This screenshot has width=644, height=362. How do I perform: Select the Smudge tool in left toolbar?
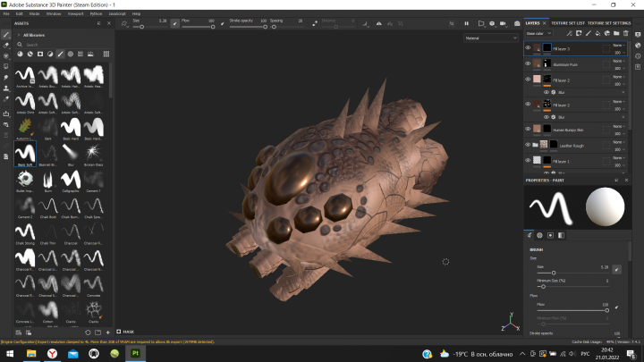tap(6, 78)
